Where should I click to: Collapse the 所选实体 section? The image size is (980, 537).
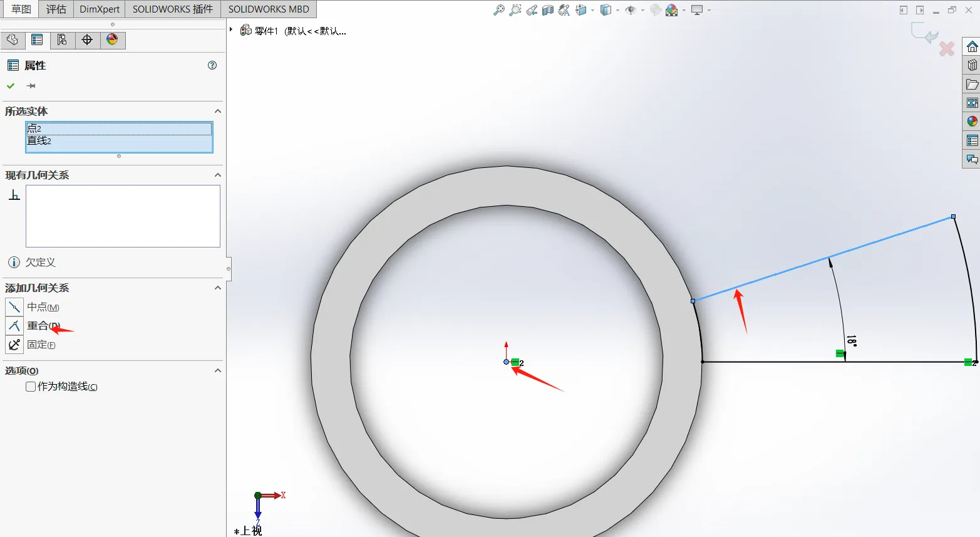pos(218,111)
